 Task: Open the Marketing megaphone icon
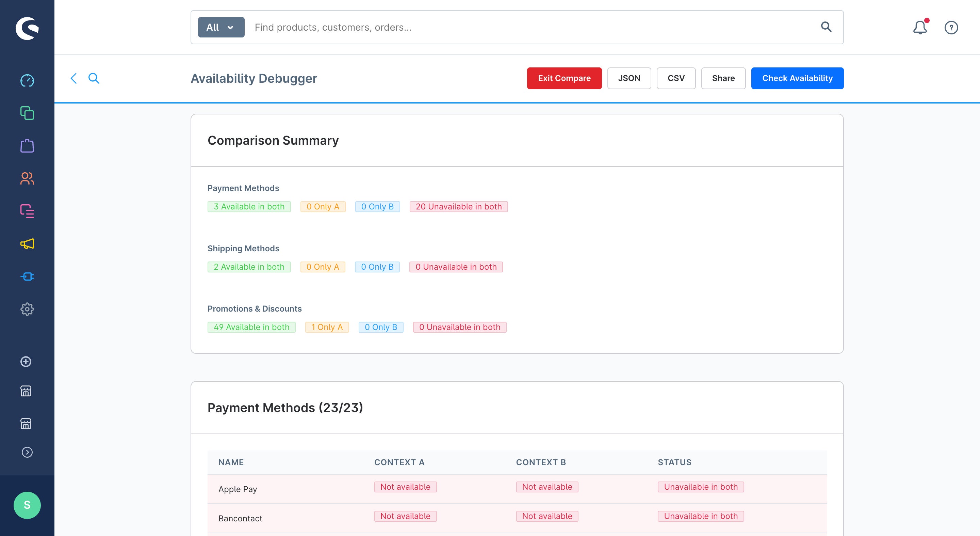27,243
